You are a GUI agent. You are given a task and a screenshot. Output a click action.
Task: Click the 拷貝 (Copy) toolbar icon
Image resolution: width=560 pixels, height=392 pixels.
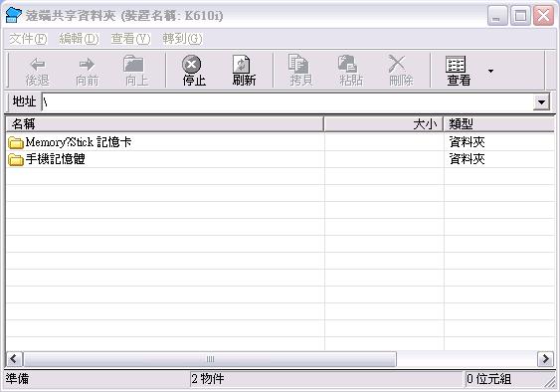tap(297, 64)
